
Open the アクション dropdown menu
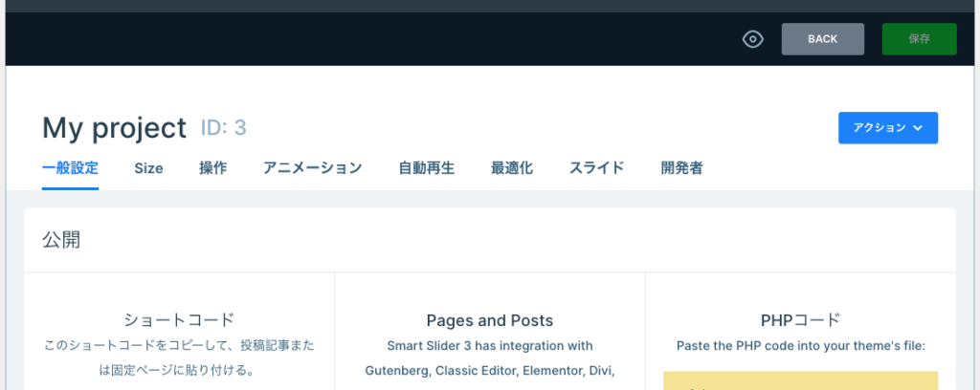(887, 128)
